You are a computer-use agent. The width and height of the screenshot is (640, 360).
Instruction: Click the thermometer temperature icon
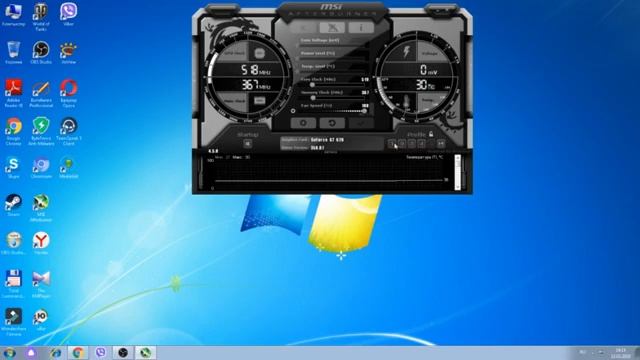click(407, 102)
